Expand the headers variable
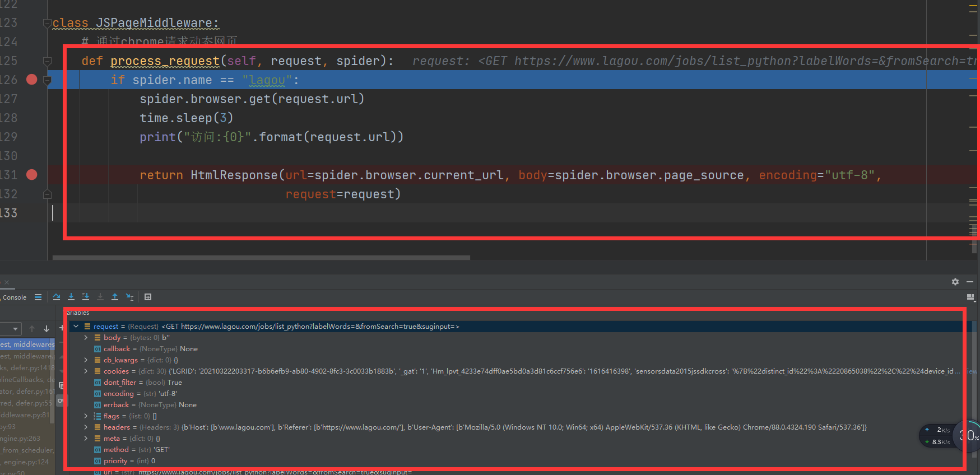 [86, 427]
